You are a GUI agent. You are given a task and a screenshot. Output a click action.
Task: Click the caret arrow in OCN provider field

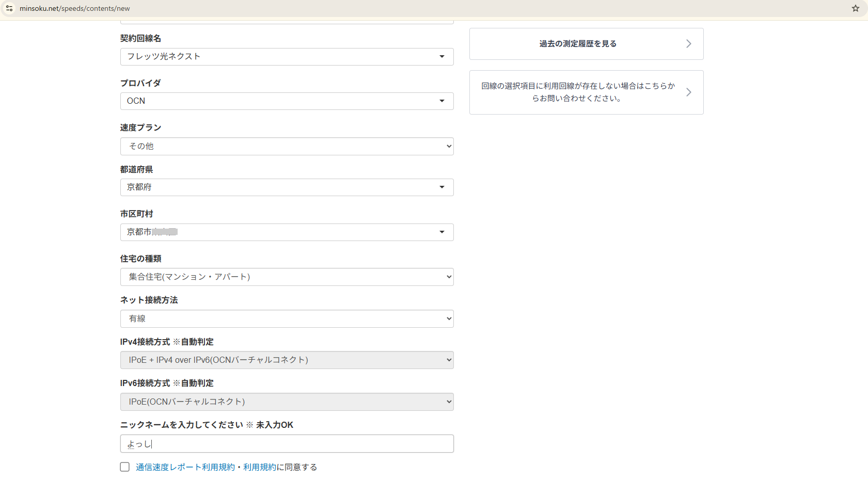click(x=442, y=101)
